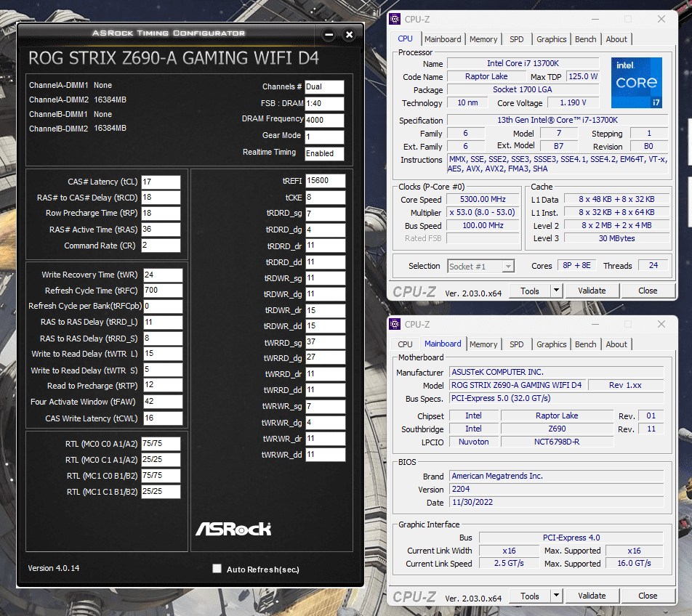Click the RAS# to CAS# Delay (tRCD) field
This screenshot has height=616, width=692.
[161, 197]
